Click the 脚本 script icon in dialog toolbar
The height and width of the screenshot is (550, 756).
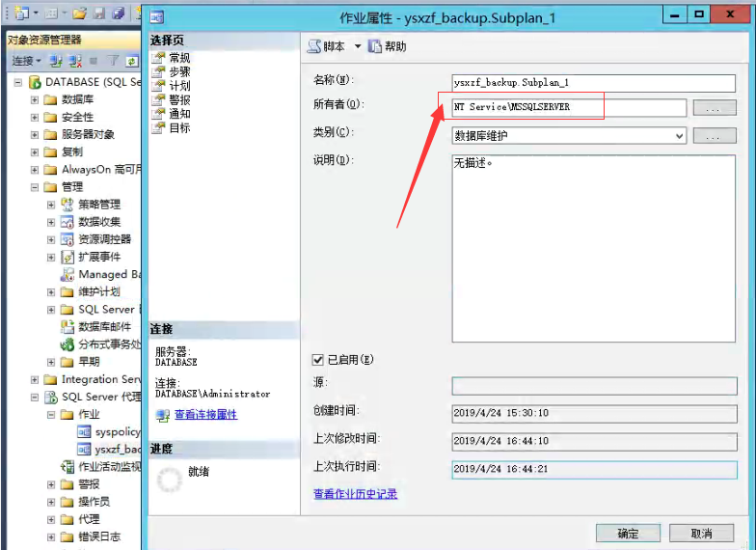[314, 46]
